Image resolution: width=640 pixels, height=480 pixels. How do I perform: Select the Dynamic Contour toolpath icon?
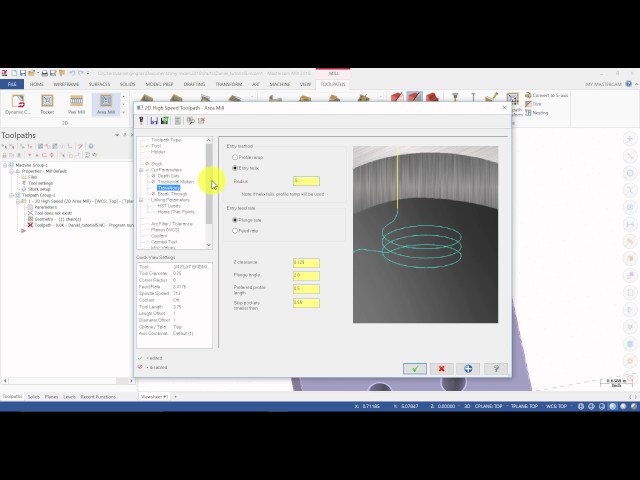[x=18, y=104]
